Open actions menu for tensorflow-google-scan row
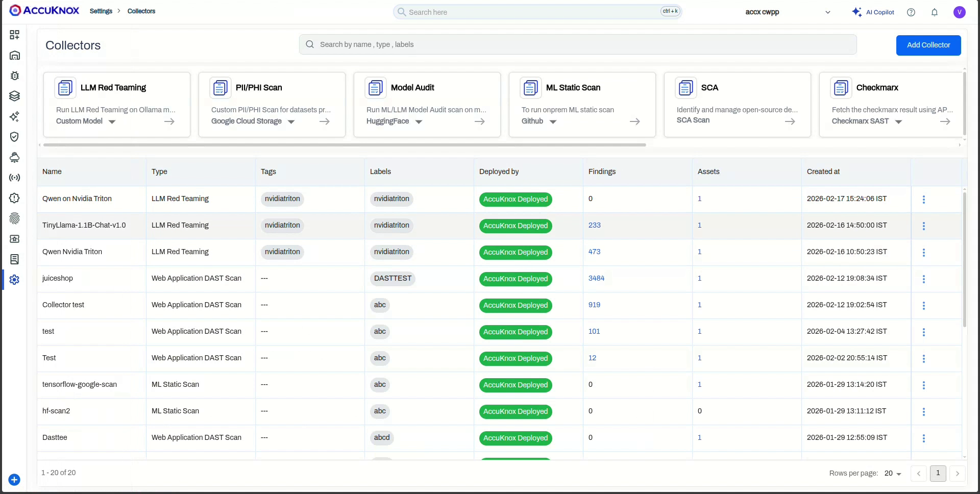 pos(924,385)
